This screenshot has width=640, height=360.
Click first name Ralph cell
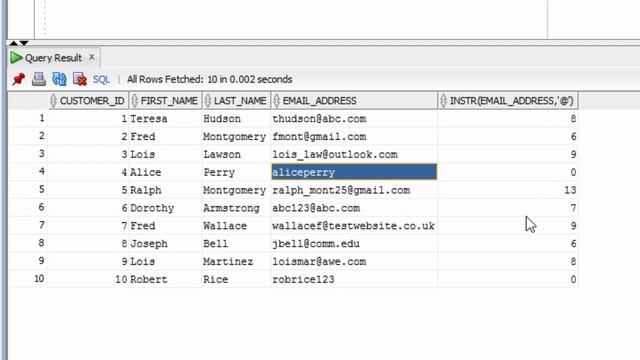(165, 190)
